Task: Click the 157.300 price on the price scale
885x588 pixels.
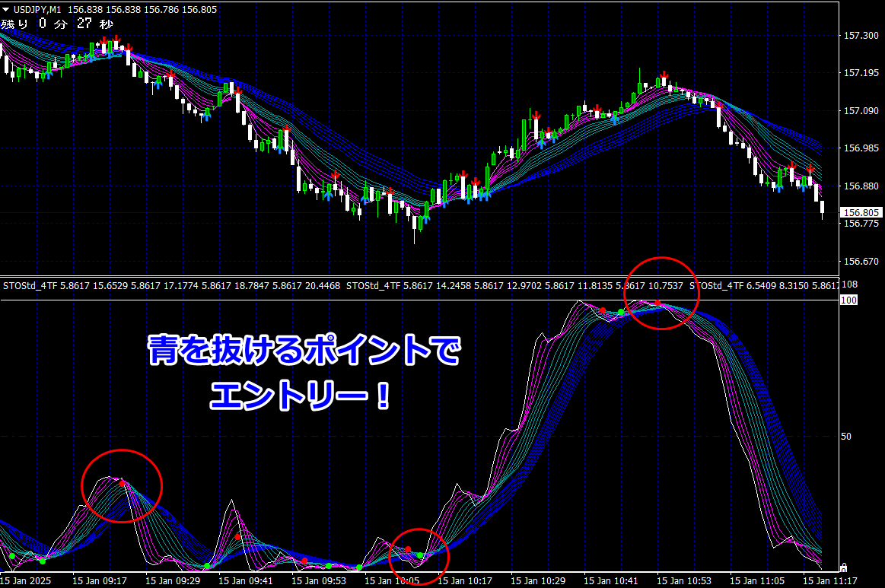Action: 861,35
